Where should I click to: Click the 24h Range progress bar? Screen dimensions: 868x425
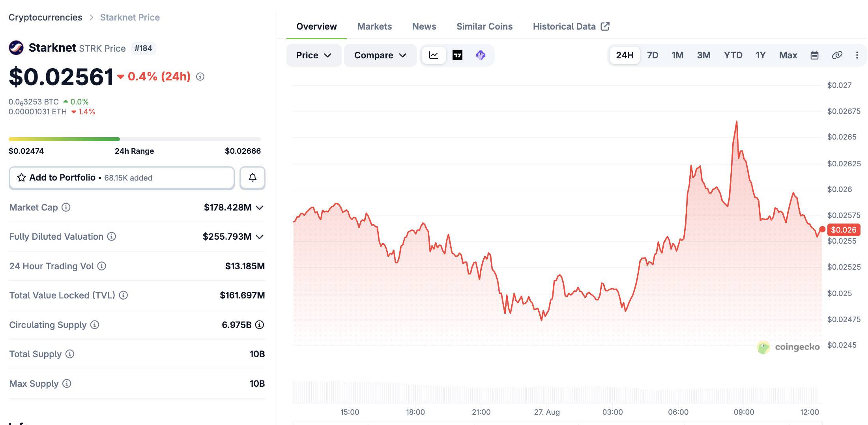pos(135,139)
